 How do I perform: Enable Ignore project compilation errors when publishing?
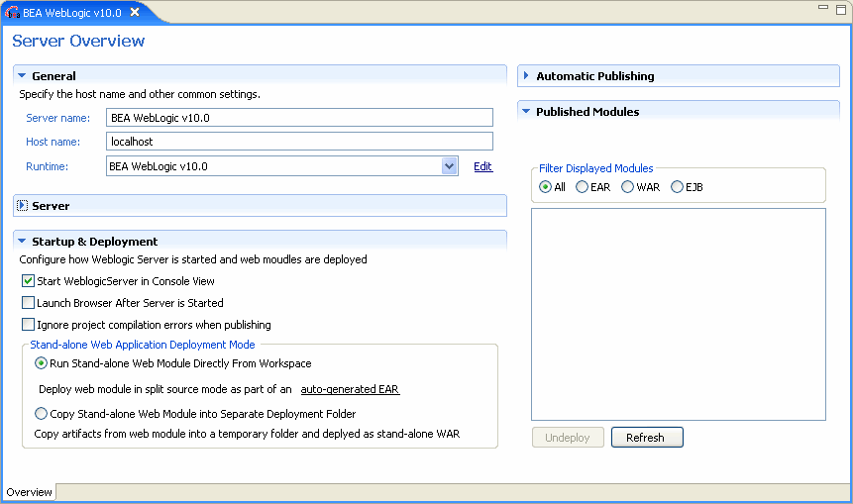[28, 325]
